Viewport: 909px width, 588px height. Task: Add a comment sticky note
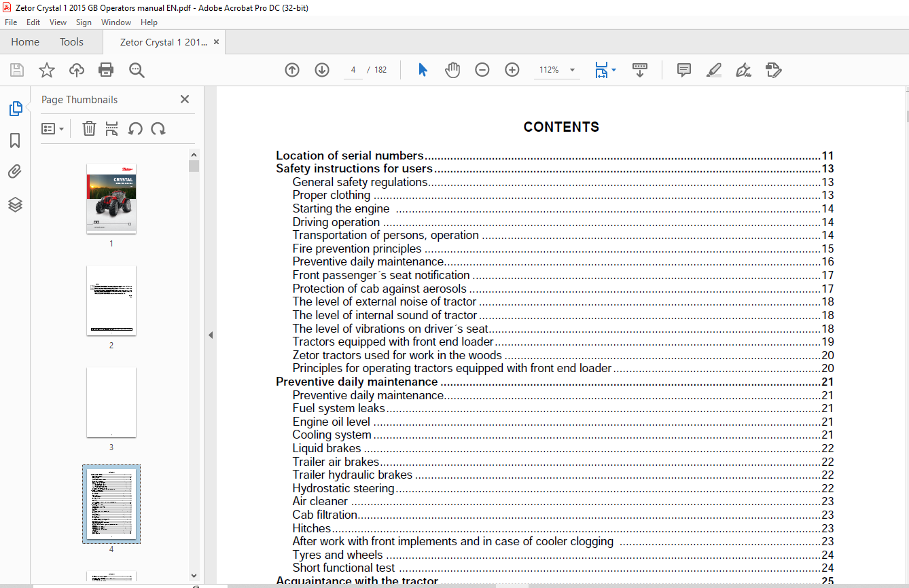tap(684, 70)
